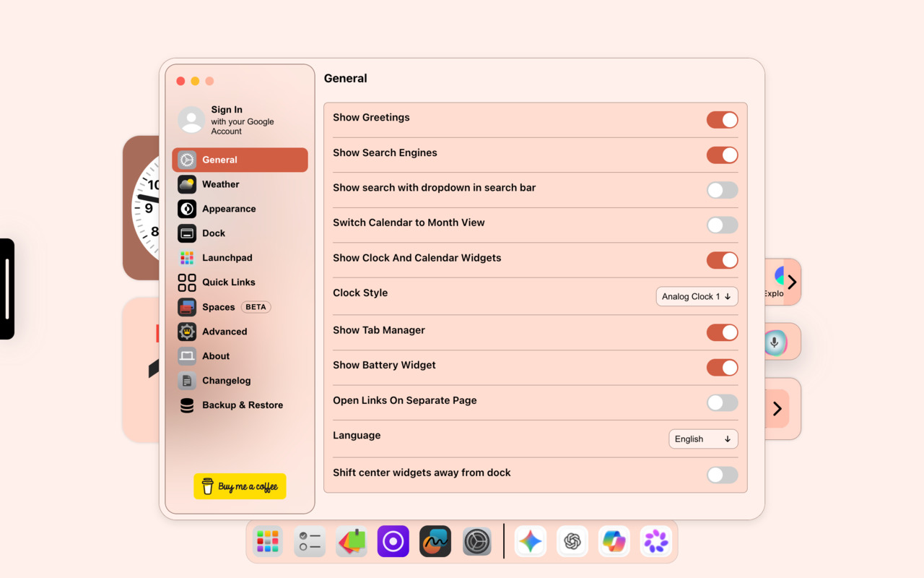The image size is (924, 578).
Task: Expand the Explore panel chevron
Action: point(792,282)
